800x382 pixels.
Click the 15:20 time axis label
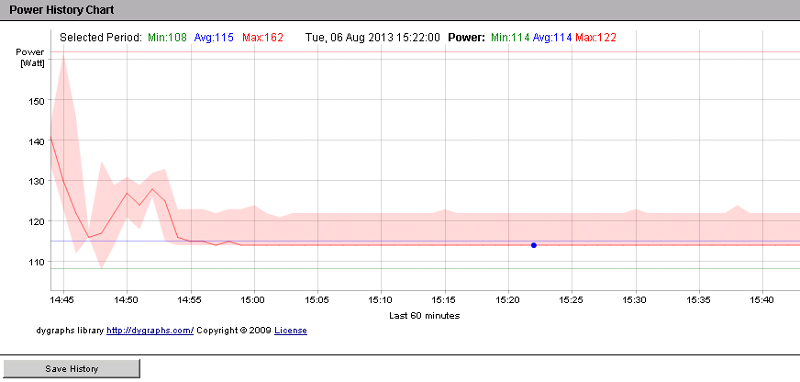[509, 301]
